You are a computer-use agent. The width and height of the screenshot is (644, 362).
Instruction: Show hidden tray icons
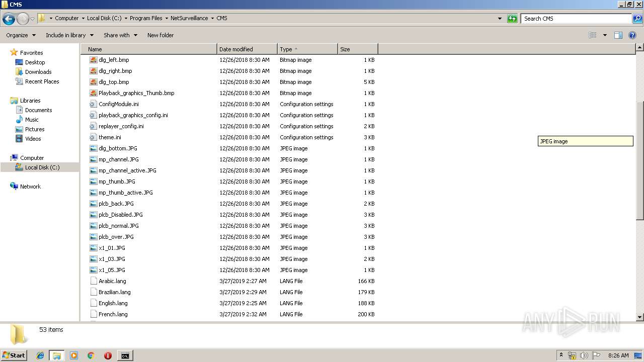(561, 355)
